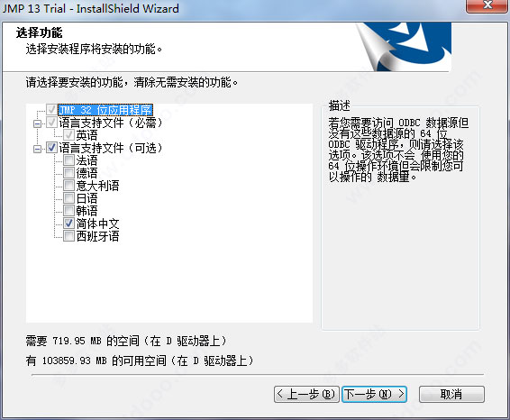
Task: Collapse the 语言支持文件（可选）tree node
Action: [x=38, y=149]
